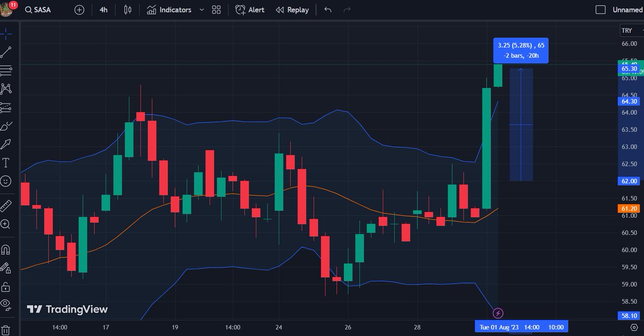Screen dimensions: 644x336
Task: Open the Fibonacci and Gann tools
Action: (6, 70)
